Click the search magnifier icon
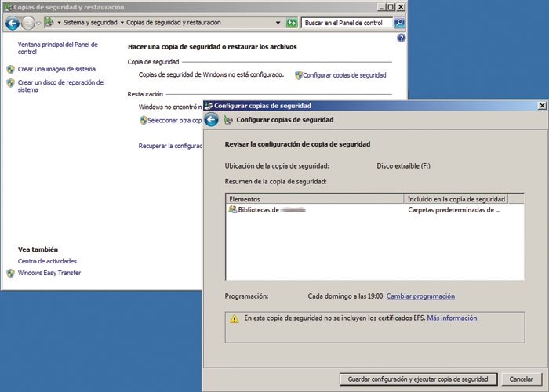549x392 pixels. click(399, 23)
